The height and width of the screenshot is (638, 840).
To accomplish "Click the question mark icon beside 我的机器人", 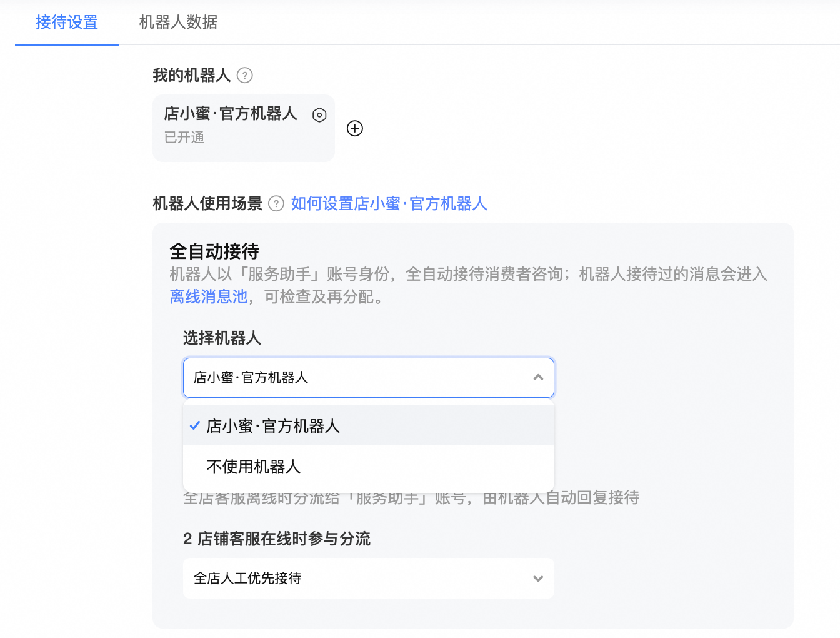I will [245, 76].
